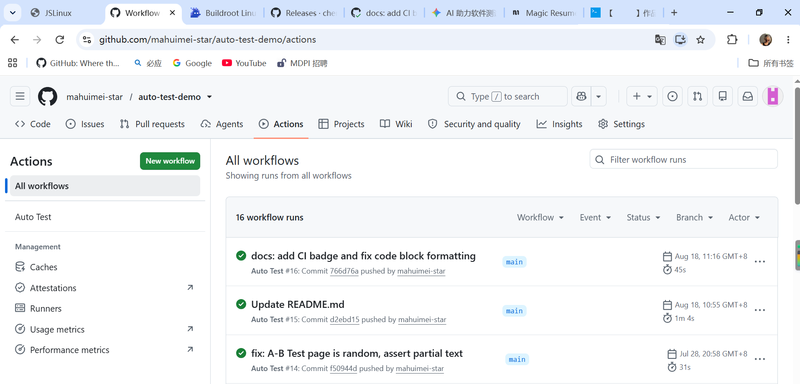The image size is (800, 384).
Task: Open Security and quality tab
Action: [x=474, y=124]
